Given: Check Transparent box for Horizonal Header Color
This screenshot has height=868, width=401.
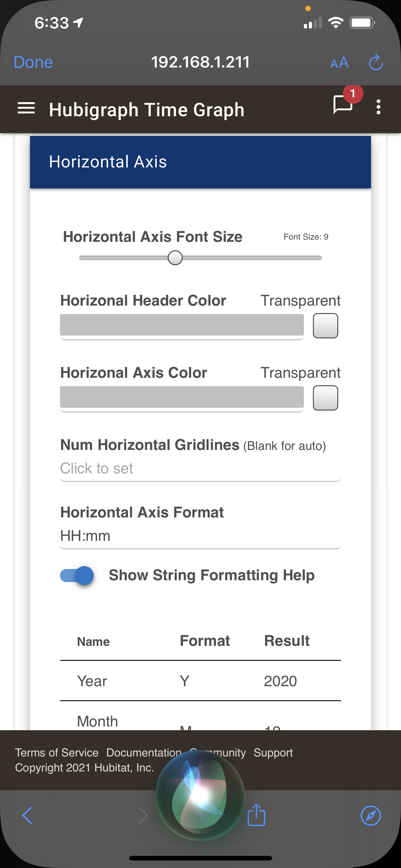Looking at the screenshot, I should 325,326.
